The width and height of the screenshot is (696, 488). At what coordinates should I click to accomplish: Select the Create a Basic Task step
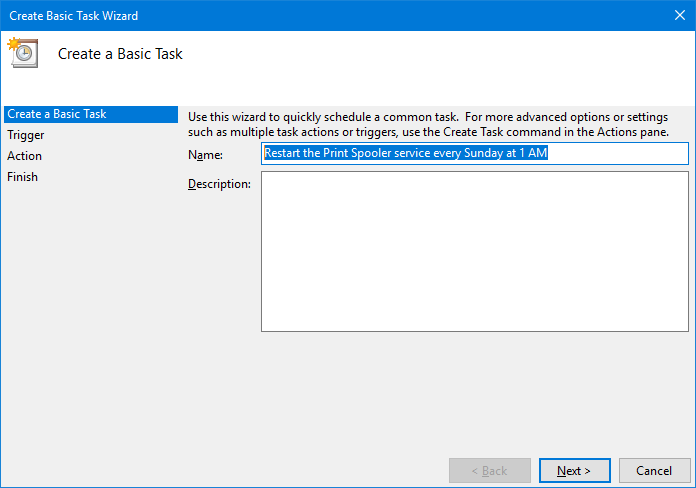tap(91, 114)
